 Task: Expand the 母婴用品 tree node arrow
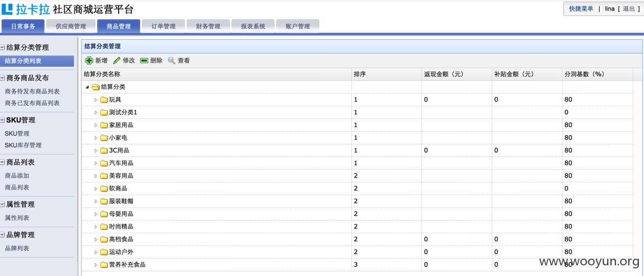(x=96, y=214)
